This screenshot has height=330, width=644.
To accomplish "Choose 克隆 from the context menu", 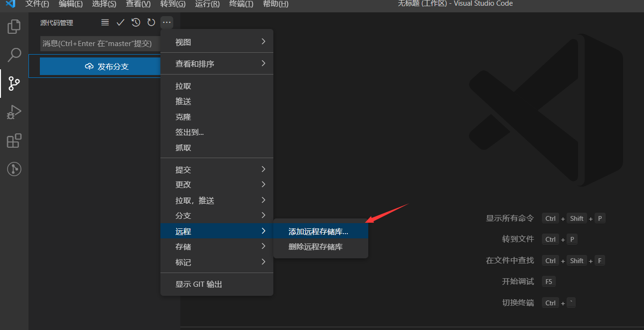I will (x=217, y=117).
